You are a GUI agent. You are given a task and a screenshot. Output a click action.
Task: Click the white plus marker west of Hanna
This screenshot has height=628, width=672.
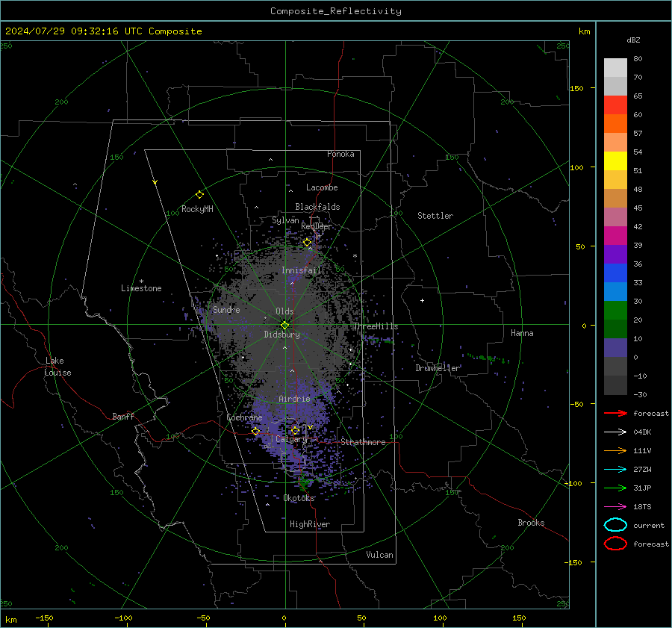point(422,300)
